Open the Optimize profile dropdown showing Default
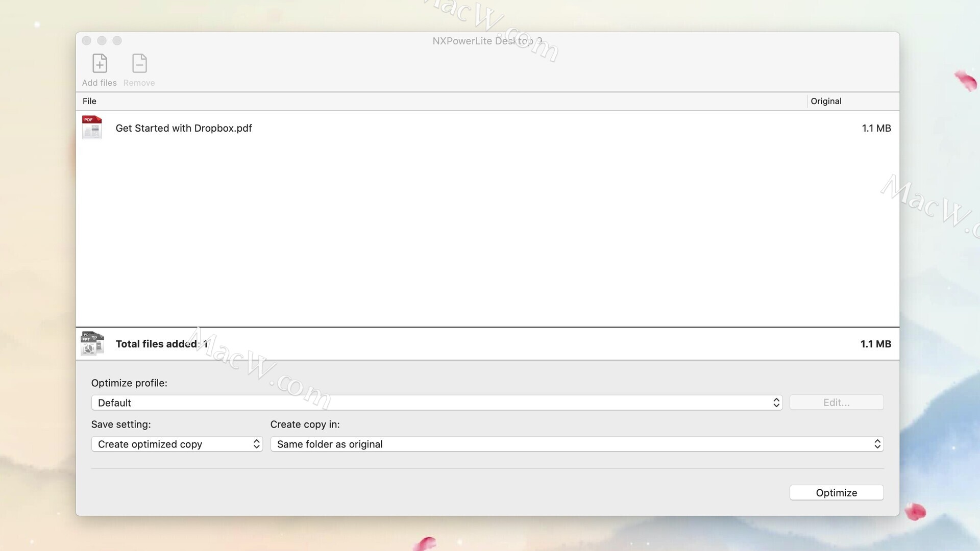Screen dimensions: 980x551 click(437, 403)
